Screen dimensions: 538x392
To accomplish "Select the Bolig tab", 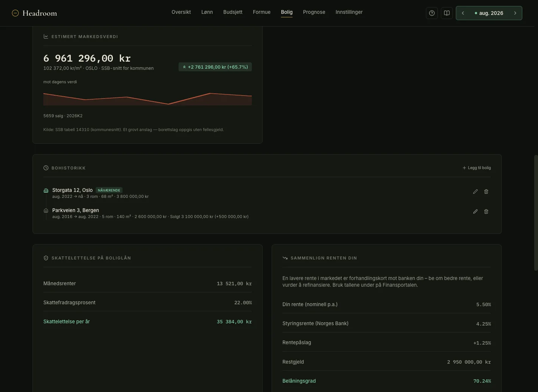I will point(287,12).
